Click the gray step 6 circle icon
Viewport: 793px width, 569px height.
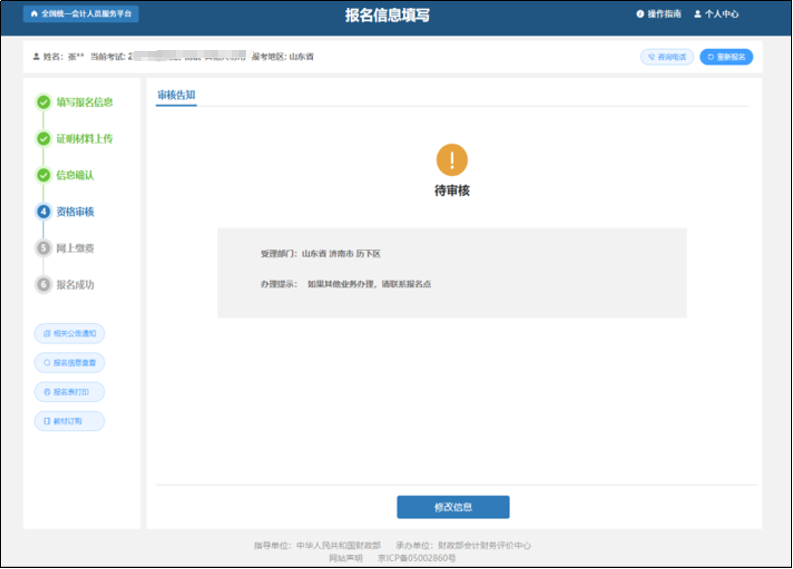tap(43, 285)
